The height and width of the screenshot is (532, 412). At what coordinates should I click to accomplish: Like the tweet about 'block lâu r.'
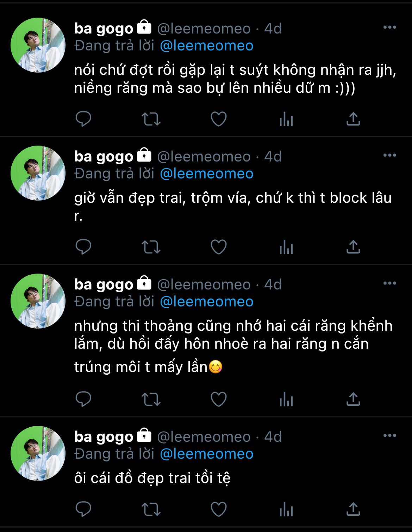[x=219, y=247]
